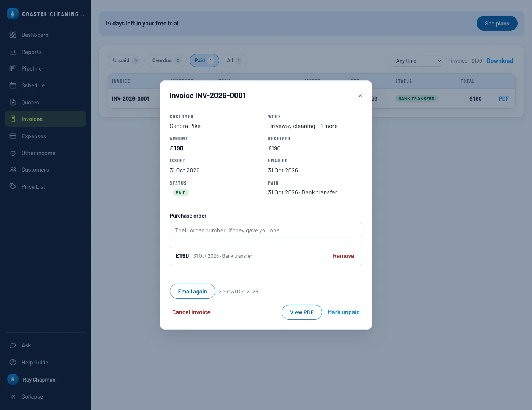
Task: Click the Help Guide question mark icon
Action: (13, 363)
